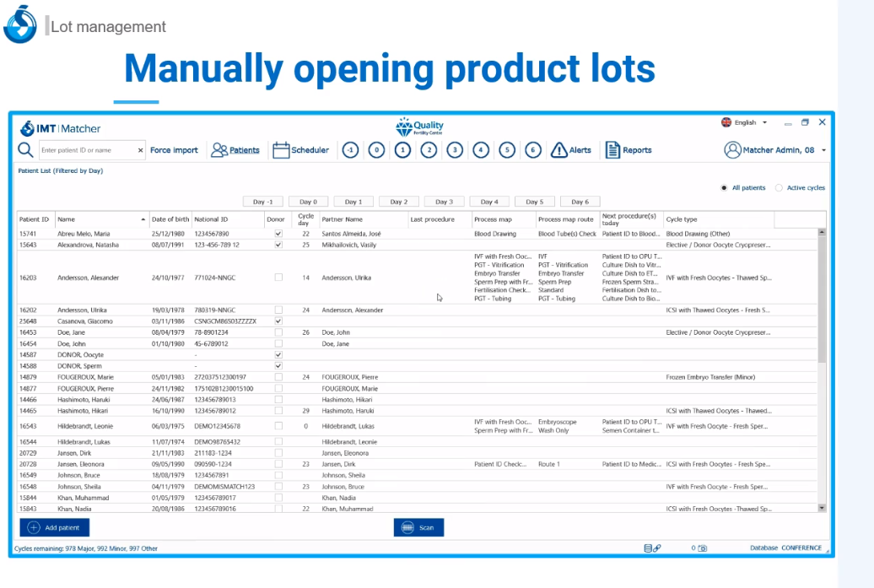Select the All patients radio button
The height and width of the screenshot is (588, 874).
[724, 188]
